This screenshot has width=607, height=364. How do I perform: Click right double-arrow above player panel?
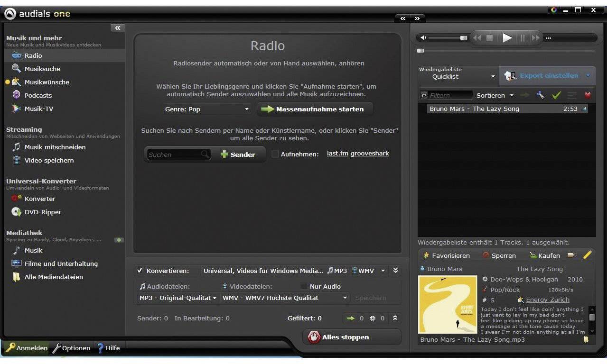417,18
